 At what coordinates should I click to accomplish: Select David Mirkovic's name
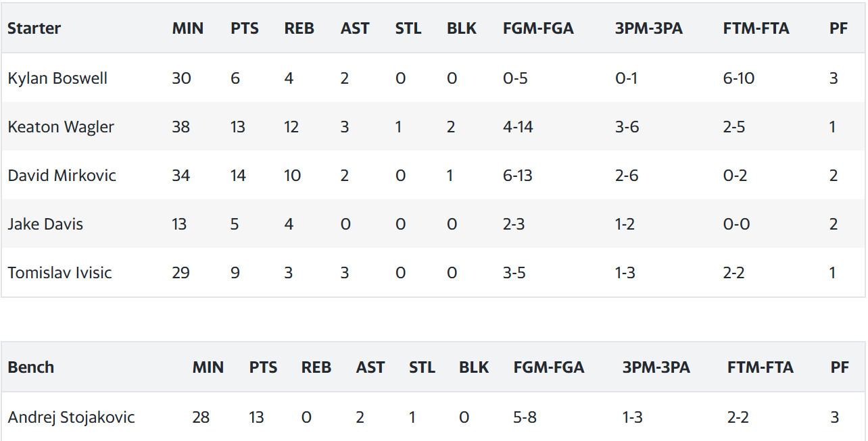62,176
